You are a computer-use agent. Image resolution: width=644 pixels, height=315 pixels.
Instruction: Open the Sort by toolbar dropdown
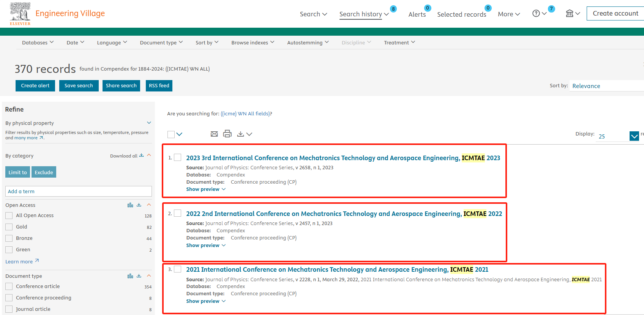(207, 43)
